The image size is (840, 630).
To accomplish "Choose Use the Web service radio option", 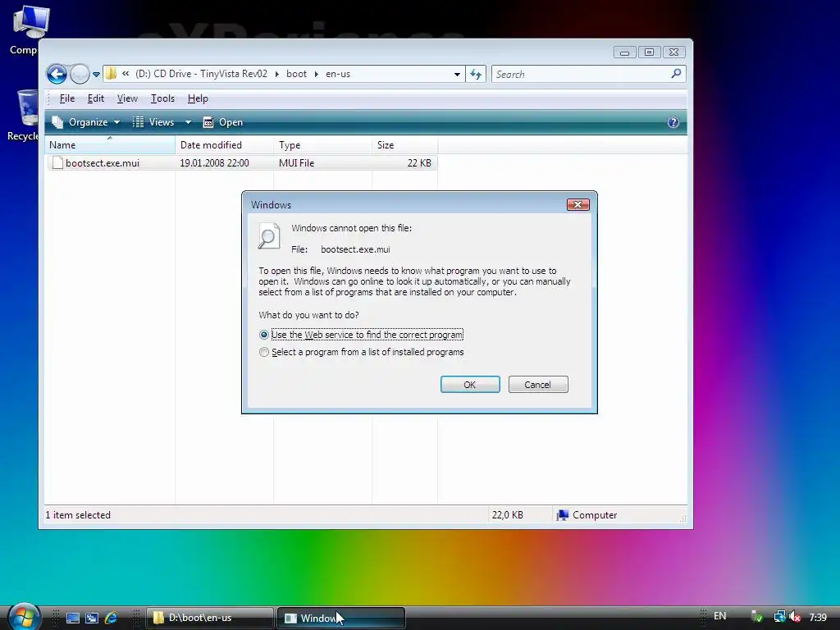I will [263, 335].
